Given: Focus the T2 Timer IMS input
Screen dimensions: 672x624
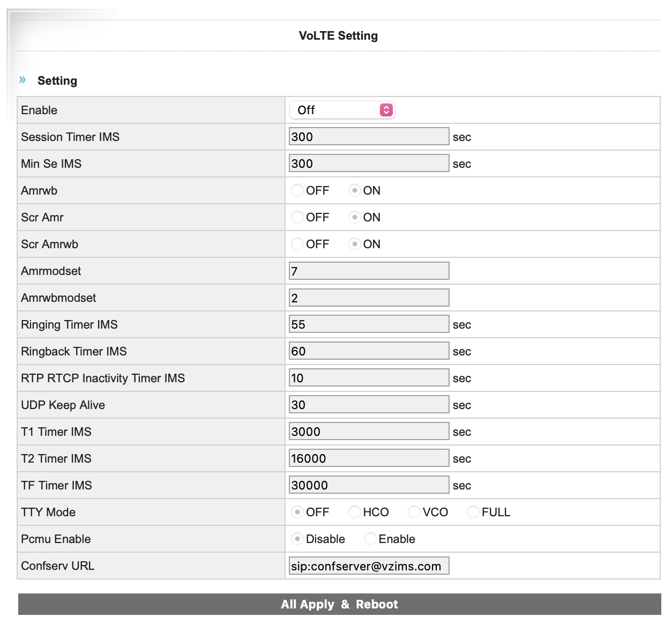Looking at the screenshot, I should [x=369, y=458].
